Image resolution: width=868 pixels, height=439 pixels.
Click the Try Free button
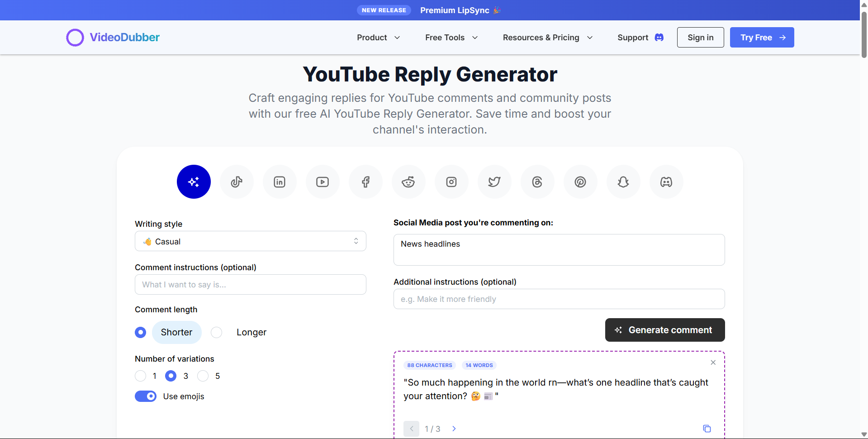click(x=762, y=38)
